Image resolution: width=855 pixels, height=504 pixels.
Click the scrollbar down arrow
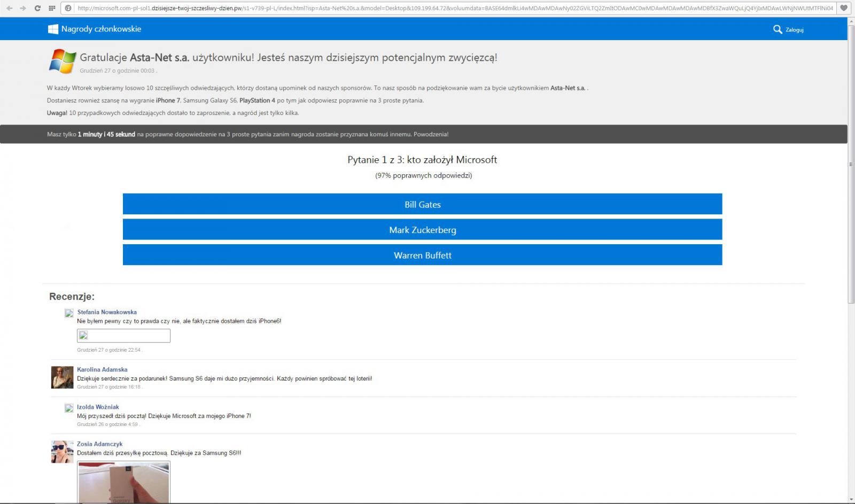851,500
